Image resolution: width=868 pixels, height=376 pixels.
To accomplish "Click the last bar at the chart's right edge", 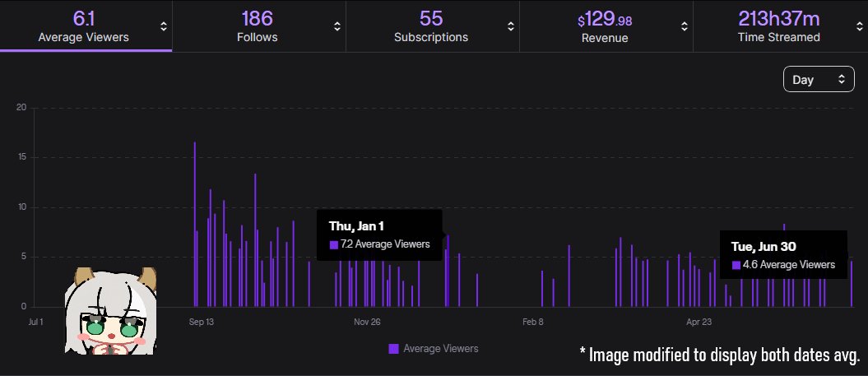I will click(x=852, y=284).
